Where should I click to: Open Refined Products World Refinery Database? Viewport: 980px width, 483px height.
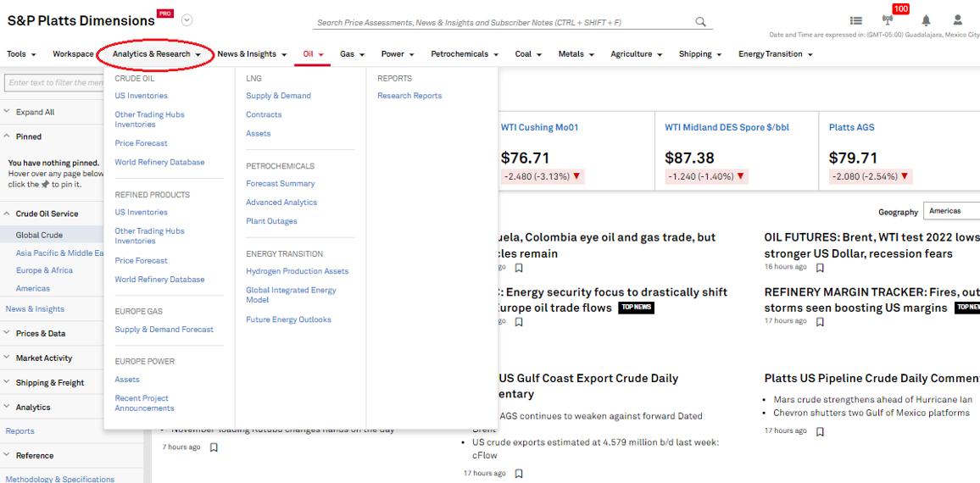pos(159,280)
